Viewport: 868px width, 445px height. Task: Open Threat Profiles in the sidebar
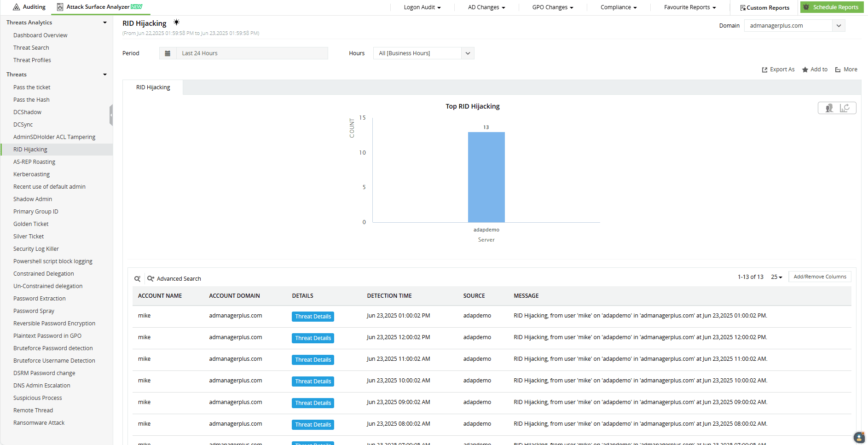(32, 60)
